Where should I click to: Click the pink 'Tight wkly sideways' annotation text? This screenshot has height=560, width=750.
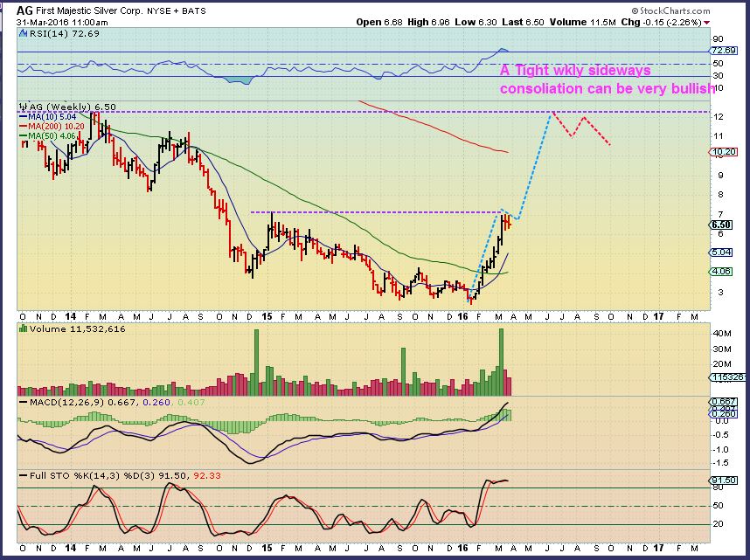[582, 70]
